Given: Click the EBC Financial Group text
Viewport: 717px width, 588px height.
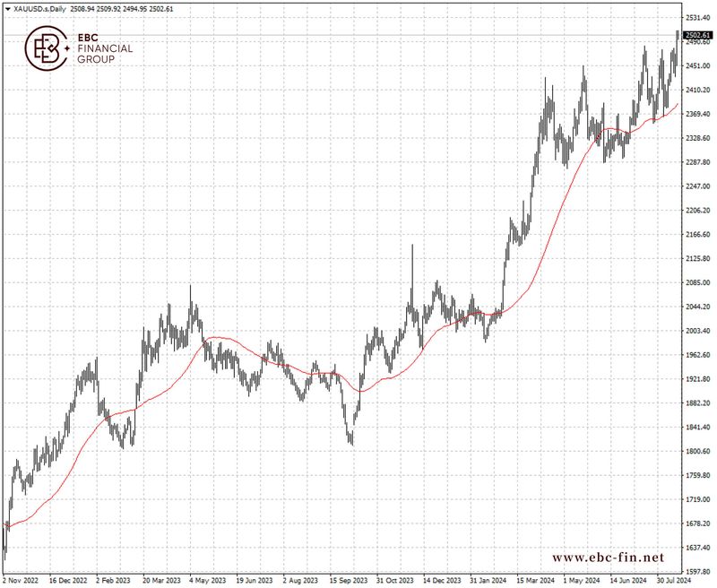Looking at the screenshot, I should (x=105, y=49).
